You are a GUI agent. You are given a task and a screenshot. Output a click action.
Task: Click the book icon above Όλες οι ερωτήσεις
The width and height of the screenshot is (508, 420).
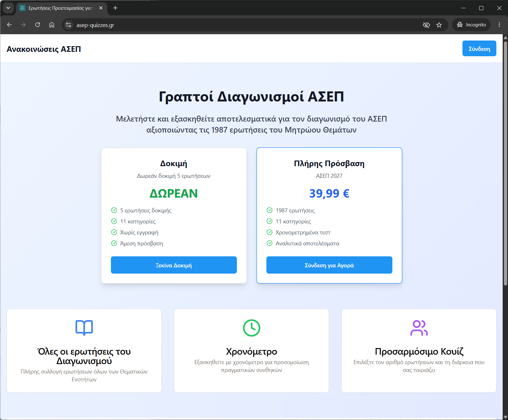click(x=84, y=328)
